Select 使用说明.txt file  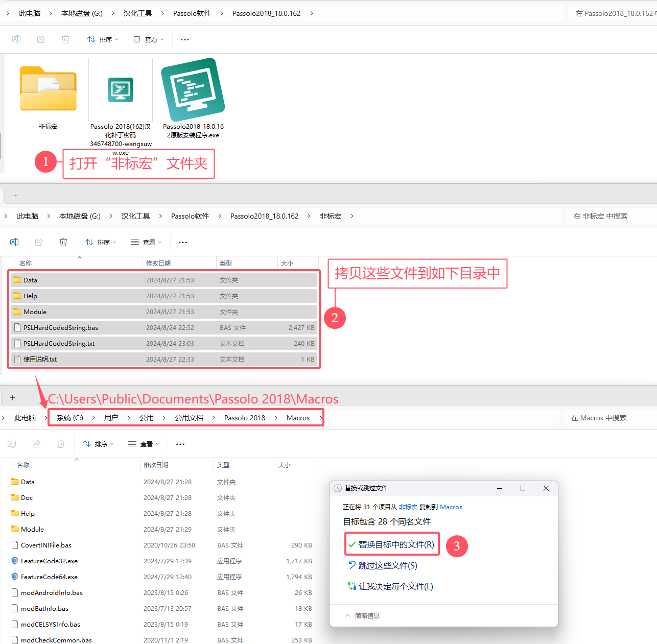click(x=163, y=359)
